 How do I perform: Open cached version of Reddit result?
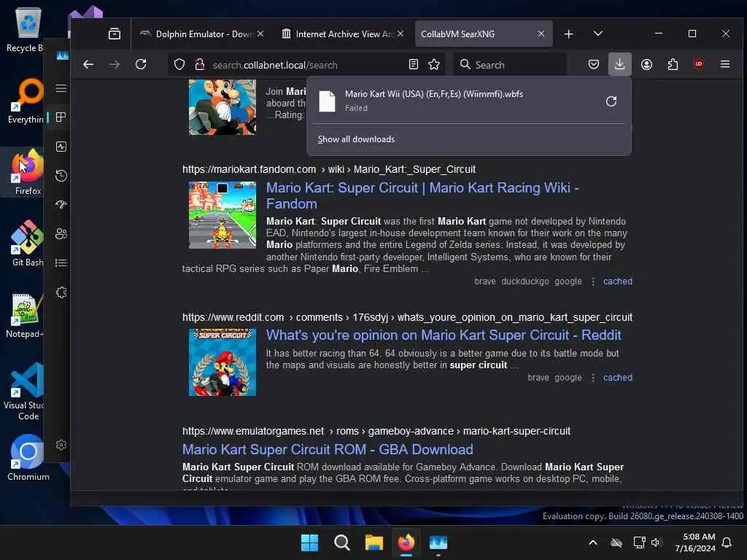[617, 378]
